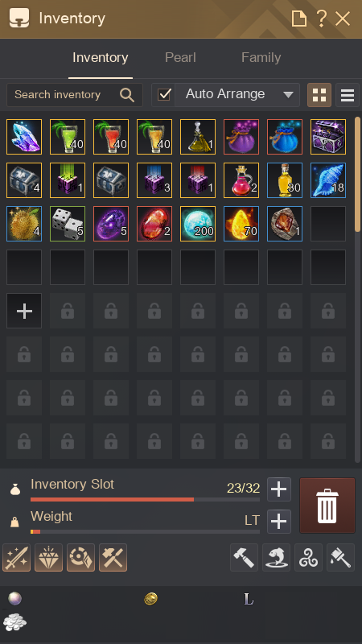
Task: Click the sparkling sword enhancement icon
Action: click(x=16, y=557)
